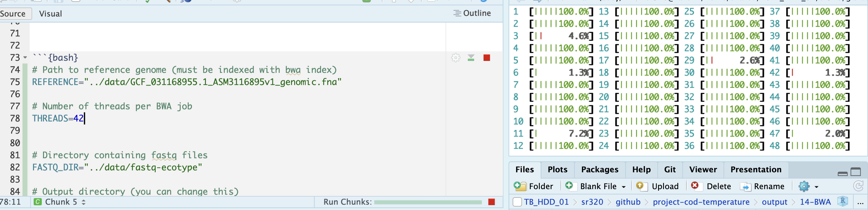Click the R project directory icon
This screenshot has width=868, height=210.
(x=843, y=202)
